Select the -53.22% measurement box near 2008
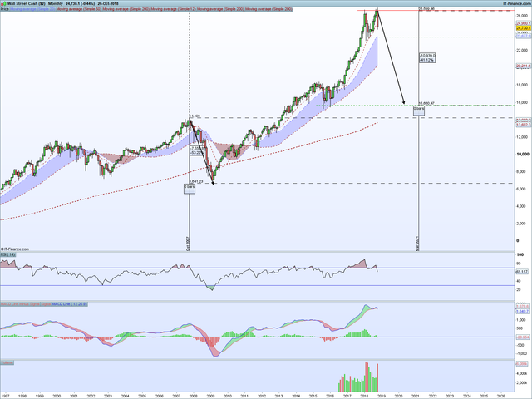This screenshot has height=399, width=532. [197, 151]
